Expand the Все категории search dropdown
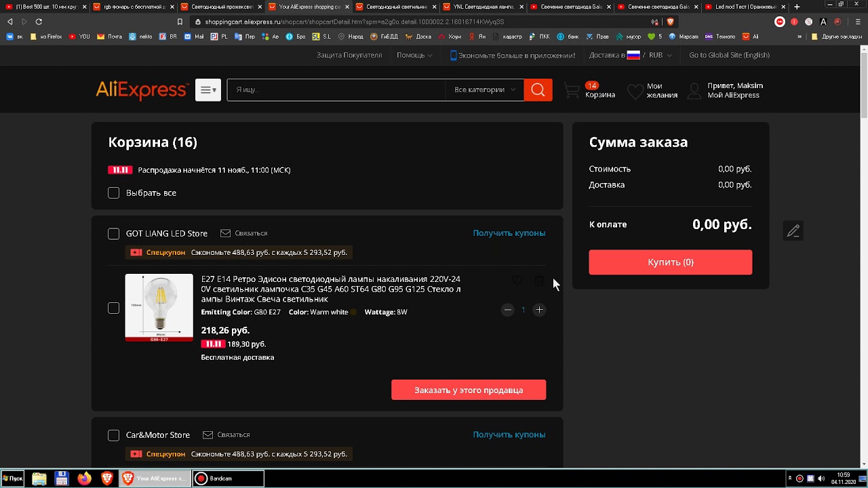 point(484,89)
